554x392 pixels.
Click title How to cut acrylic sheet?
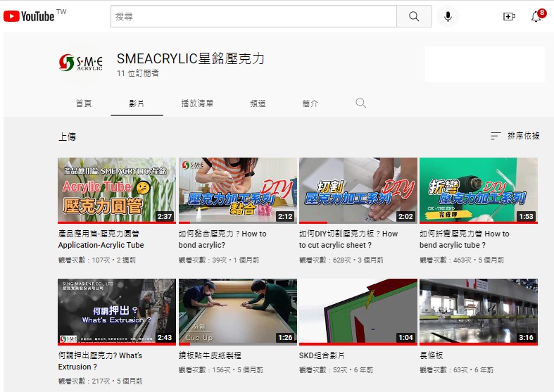(x=348, y=239)
